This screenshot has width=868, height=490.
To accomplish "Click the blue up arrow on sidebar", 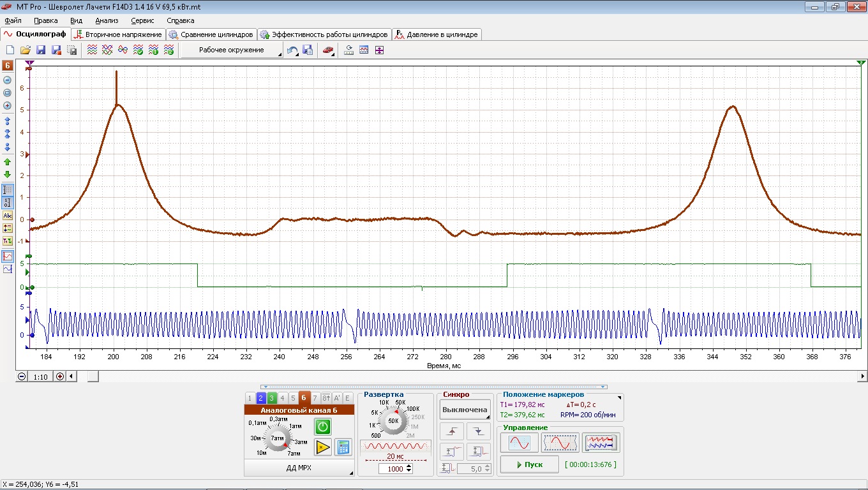I will pyautogui.click(x=8, y=120).
